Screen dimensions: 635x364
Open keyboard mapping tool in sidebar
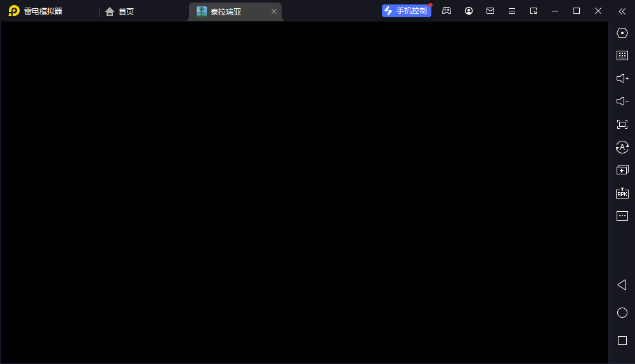[622, 55]
